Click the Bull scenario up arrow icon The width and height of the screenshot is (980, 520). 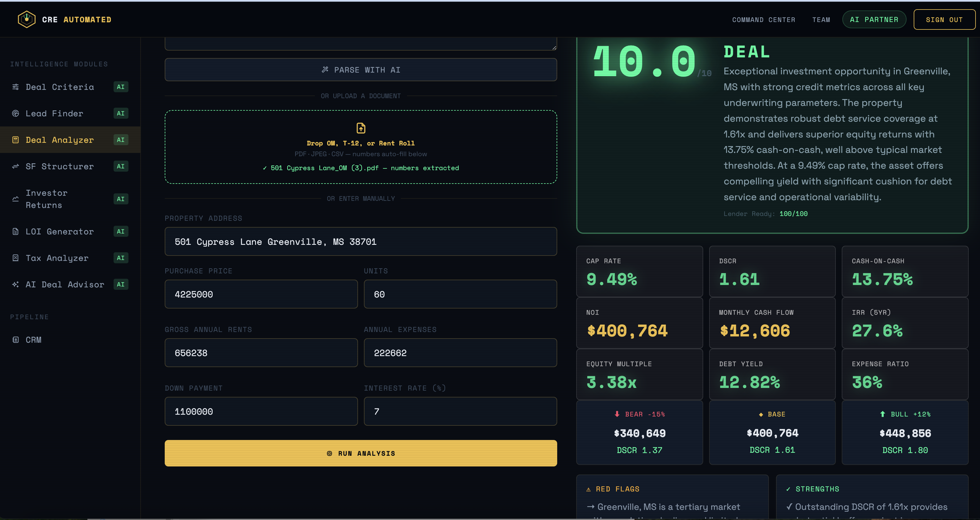[882, 414]
